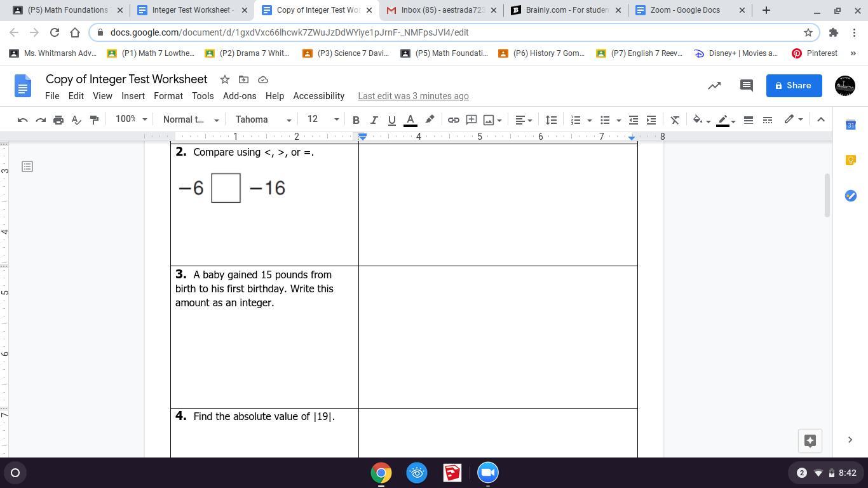The height and width of the screenshot is (488, 868).
Task: Decrease the indent
Action: point(634,119)
